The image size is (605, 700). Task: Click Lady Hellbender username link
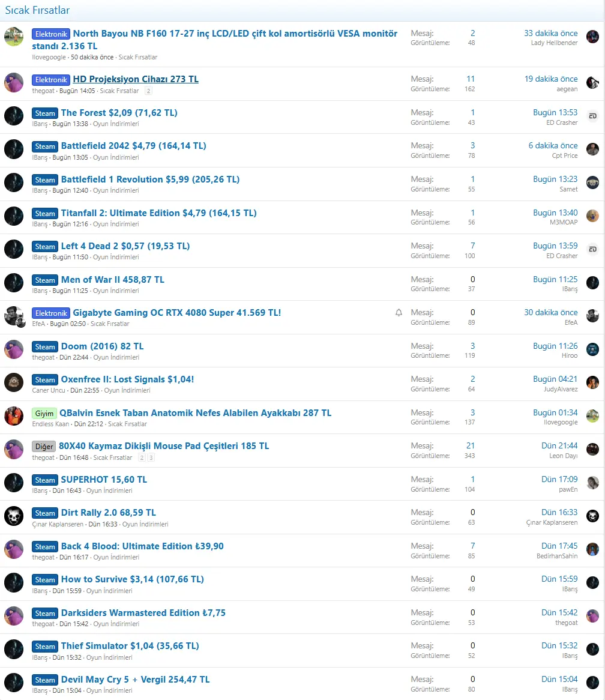pyautogui.click(x=554, y=43)
